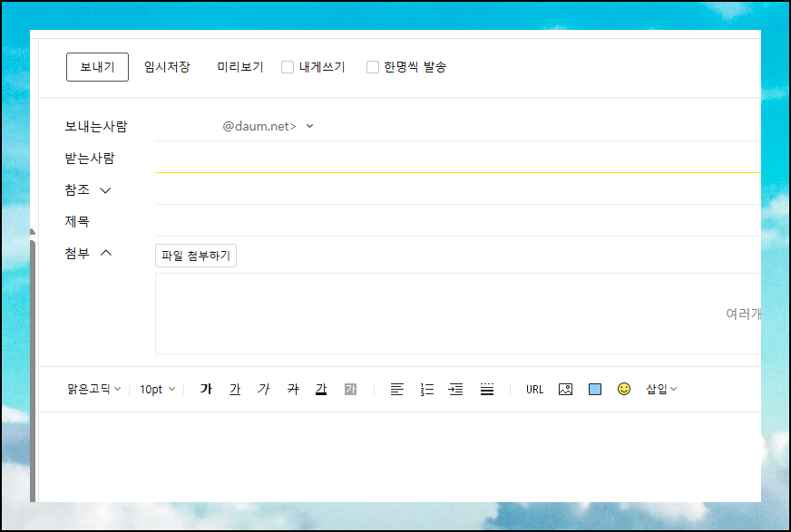The height and width of the screenshot is (532, 791).
Task: Open the text color 가 tool
Action: [x=321, y=389]
